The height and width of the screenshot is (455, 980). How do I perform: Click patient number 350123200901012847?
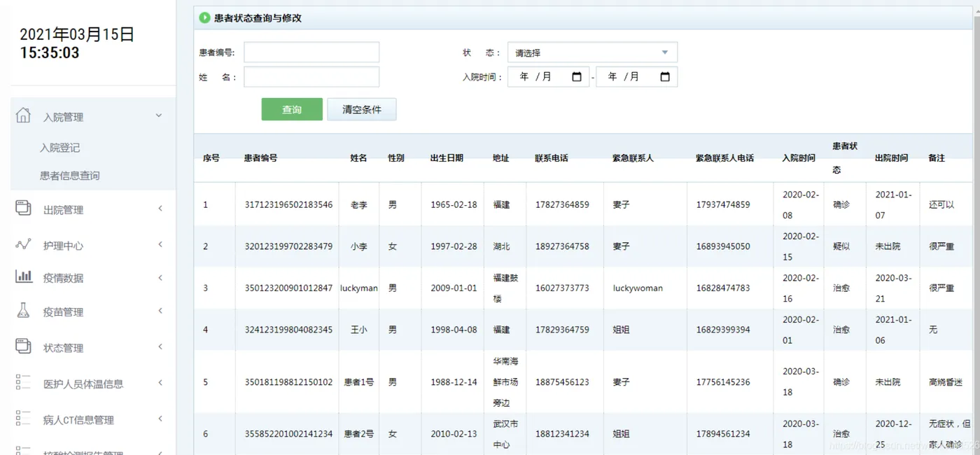click(288, 288)
